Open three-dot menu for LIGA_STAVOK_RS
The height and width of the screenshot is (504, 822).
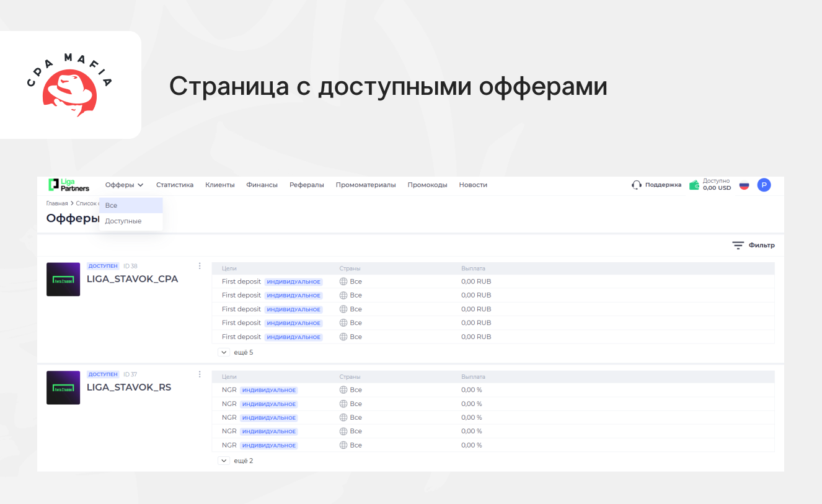pyautogui.click(x=200, y=374)
